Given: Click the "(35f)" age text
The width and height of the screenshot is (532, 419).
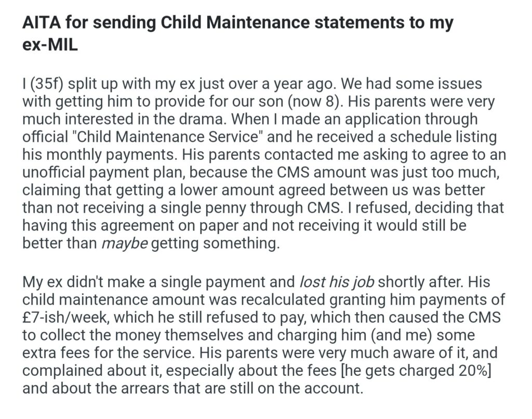Looking at the screenshot, I should point(48,84).
